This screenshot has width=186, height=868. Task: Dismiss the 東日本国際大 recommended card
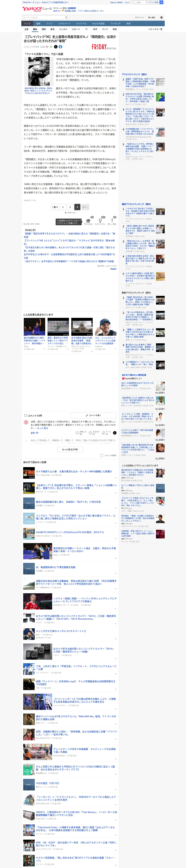(x=44, y=349)
